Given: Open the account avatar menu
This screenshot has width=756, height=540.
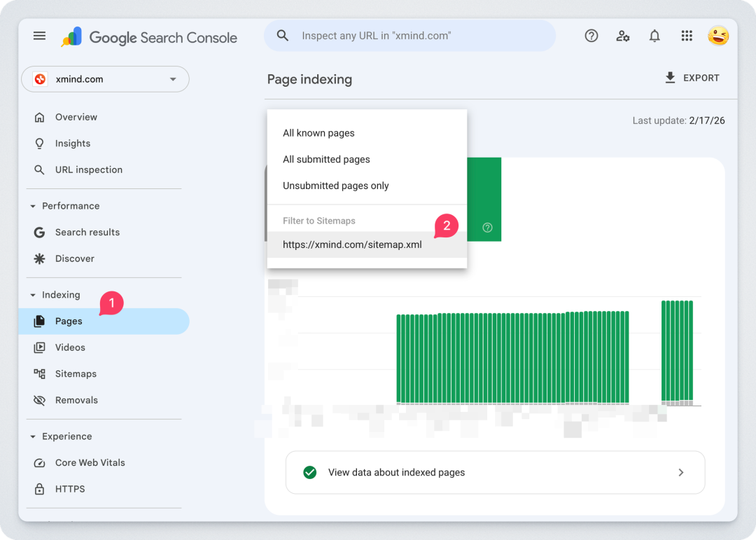Looking at the screenshot, I should 718,36.
